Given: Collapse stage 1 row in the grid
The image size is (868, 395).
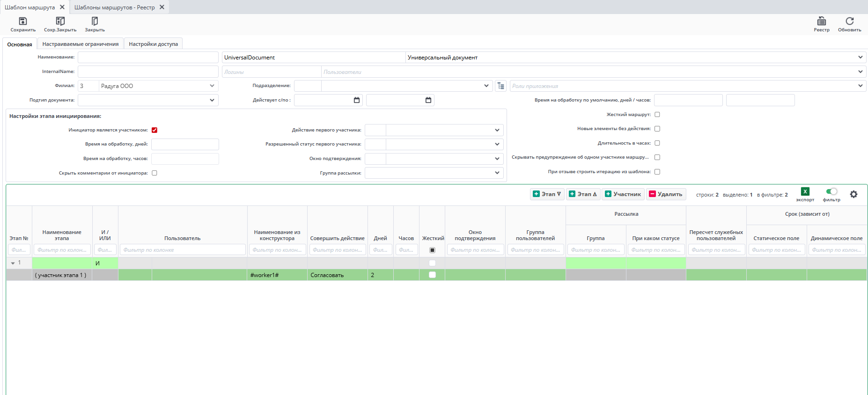Looking at the screenshot, I should tap(13, 263).
